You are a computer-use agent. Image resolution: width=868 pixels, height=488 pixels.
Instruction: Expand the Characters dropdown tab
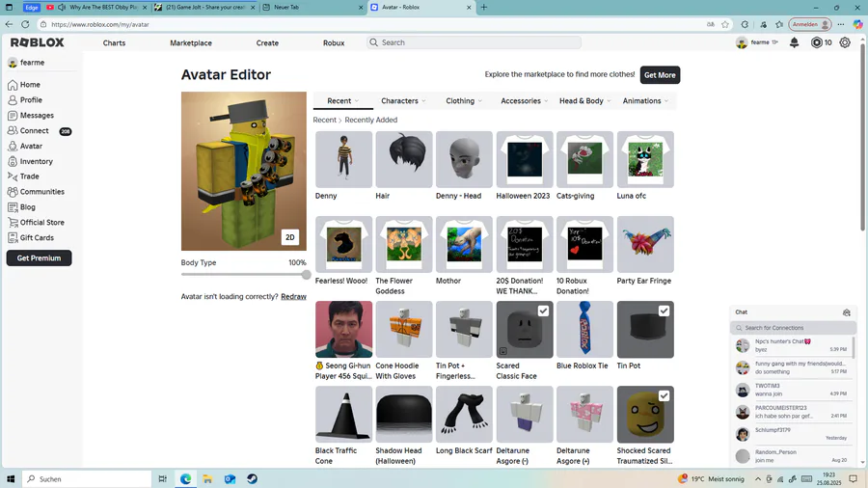click(x=403, y=100)
